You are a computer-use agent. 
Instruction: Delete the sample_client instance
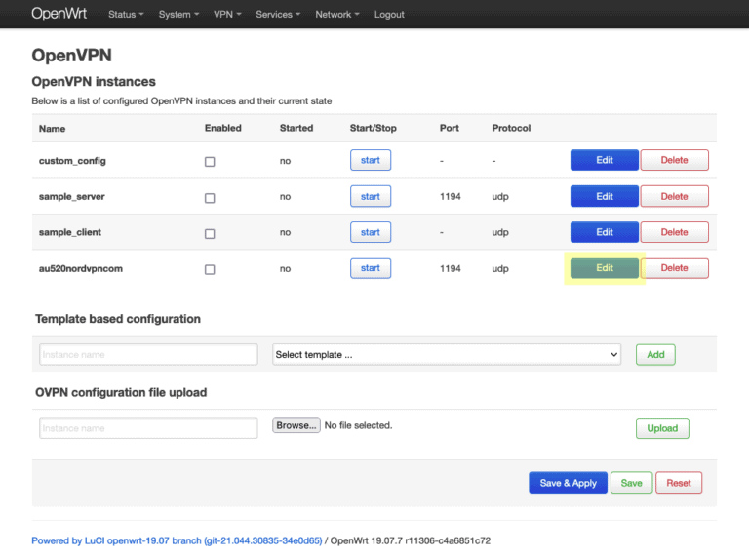[674, 232]
